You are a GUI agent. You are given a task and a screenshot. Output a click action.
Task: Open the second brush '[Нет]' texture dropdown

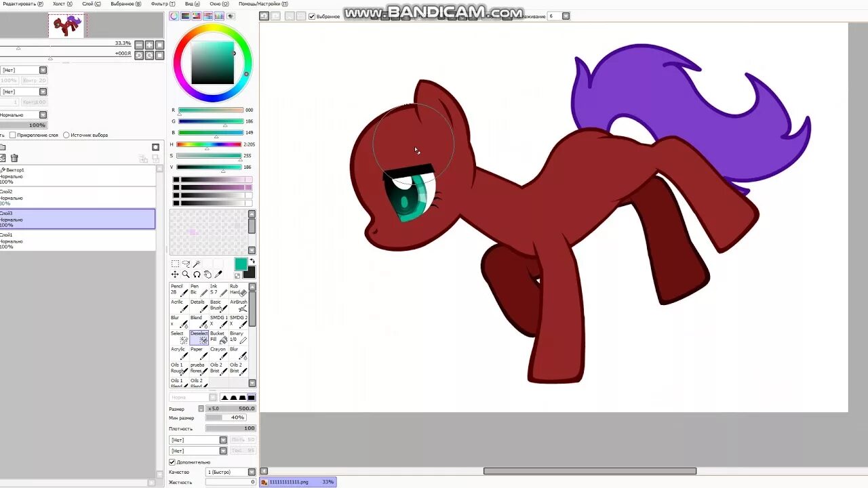pyautogui.click(x=223, y=451)
